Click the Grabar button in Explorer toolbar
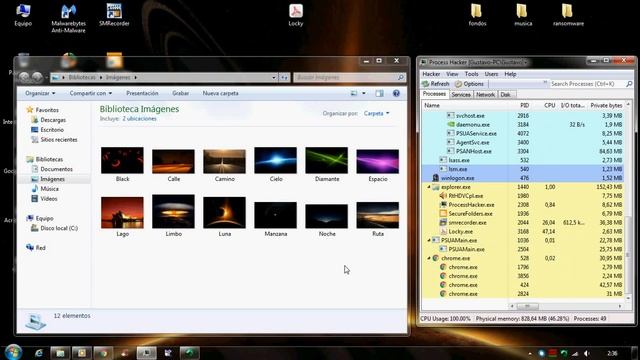This screenshot has height=360, width=640. coord(180,93)
